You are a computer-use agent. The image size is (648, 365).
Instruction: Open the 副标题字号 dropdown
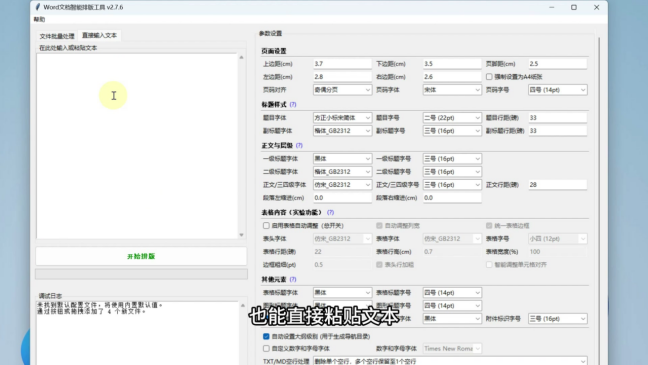pos(452,131)
